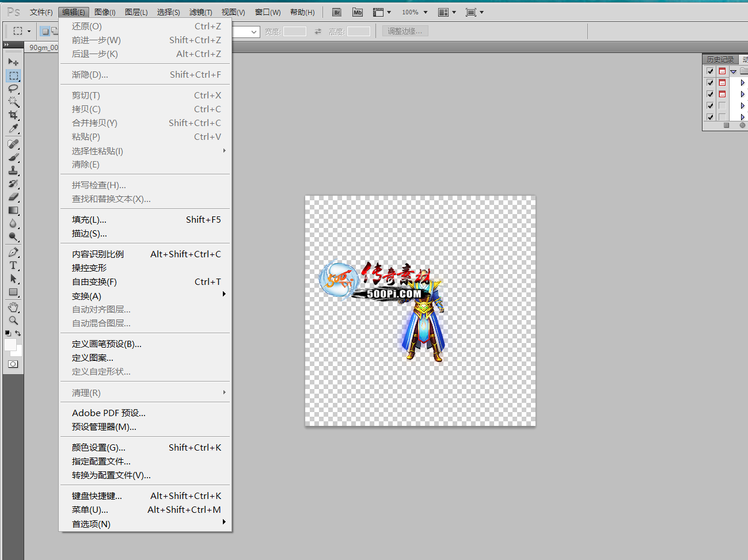Launch Mini Bridge with Mb icon
Image resolution: width=748 pixels, height=560 pixels.
point(358,12)
